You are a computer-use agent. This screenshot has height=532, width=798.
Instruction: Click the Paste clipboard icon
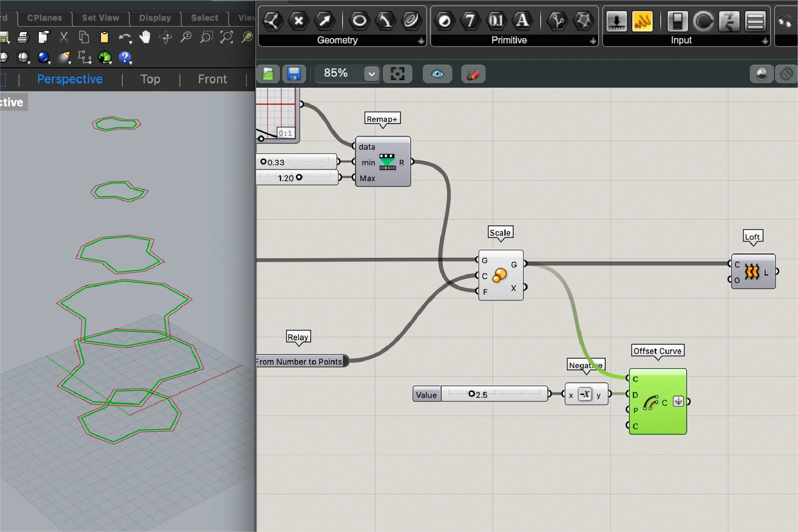click(105, 37)
